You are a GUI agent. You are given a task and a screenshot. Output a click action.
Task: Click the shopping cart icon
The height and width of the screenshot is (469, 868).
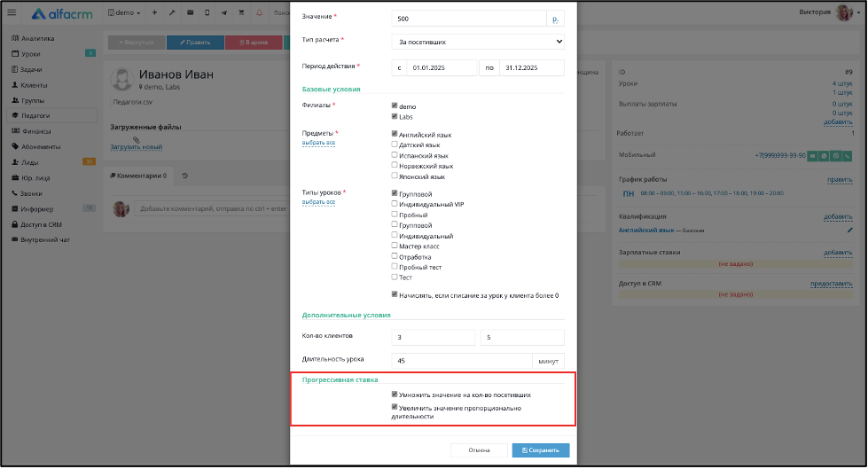point(241,12)
